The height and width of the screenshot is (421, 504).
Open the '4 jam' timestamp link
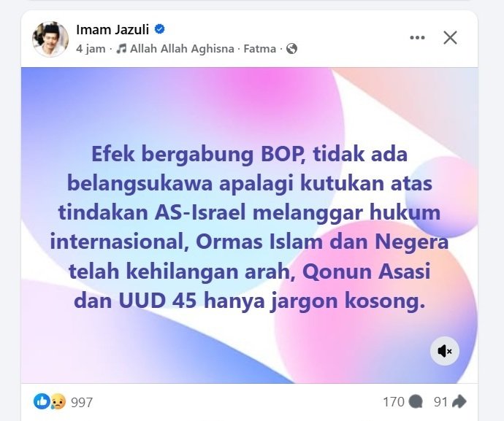[x=91, y=49]
